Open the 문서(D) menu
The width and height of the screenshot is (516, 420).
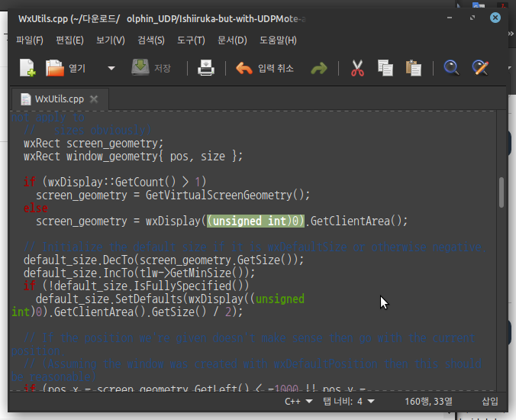coord(232,40)
